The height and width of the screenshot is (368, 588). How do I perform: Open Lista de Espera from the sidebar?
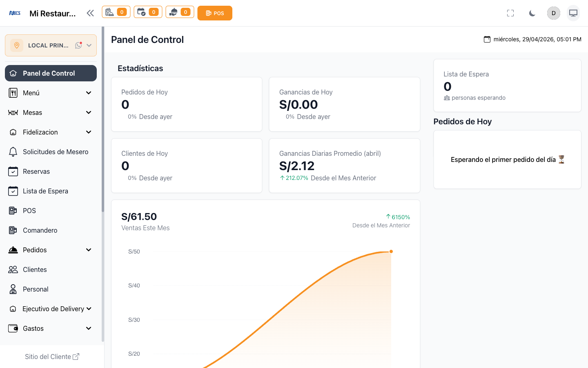pyautogui.click(x=51, y=191)
